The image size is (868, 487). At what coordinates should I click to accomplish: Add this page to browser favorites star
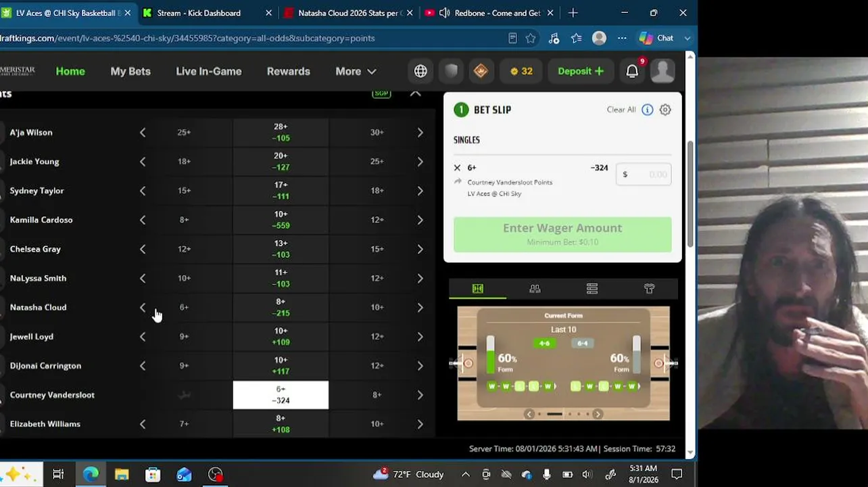pyautogui.click(x=531, y=38)
